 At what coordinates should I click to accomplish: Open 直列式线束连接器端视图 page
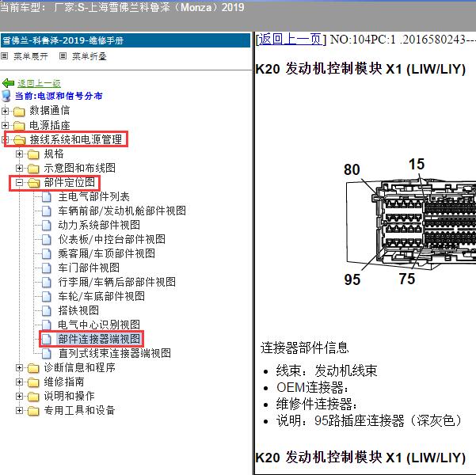click(115, 353)
